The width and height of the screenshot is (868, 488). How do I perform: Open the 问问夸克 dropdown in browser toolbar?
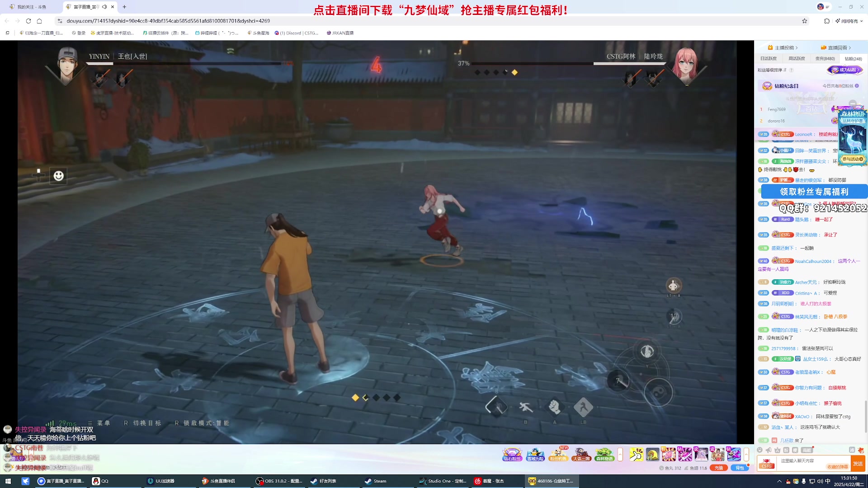click(x=849, y=21)
